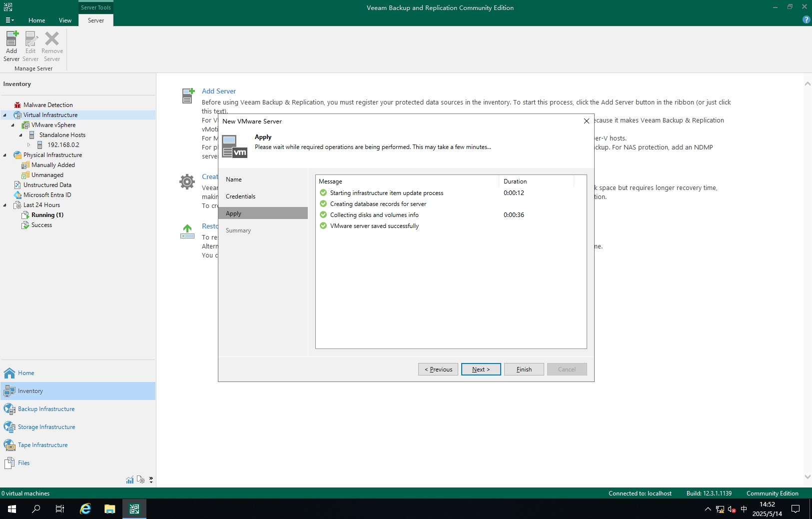Image resolution: width=812 pixels, height=519 pixels.
Task: Click the help question mark icon
Action: coord(806,20)
